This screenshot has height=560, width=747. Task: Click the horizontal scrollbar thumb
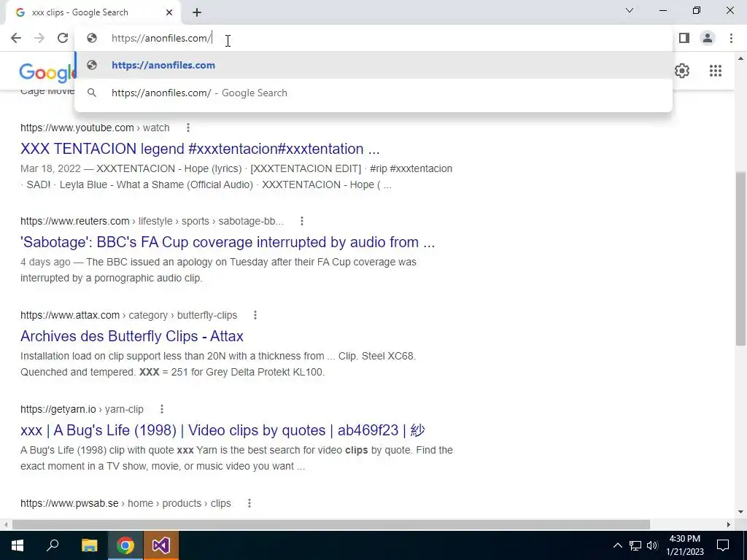tap(331, 524)
